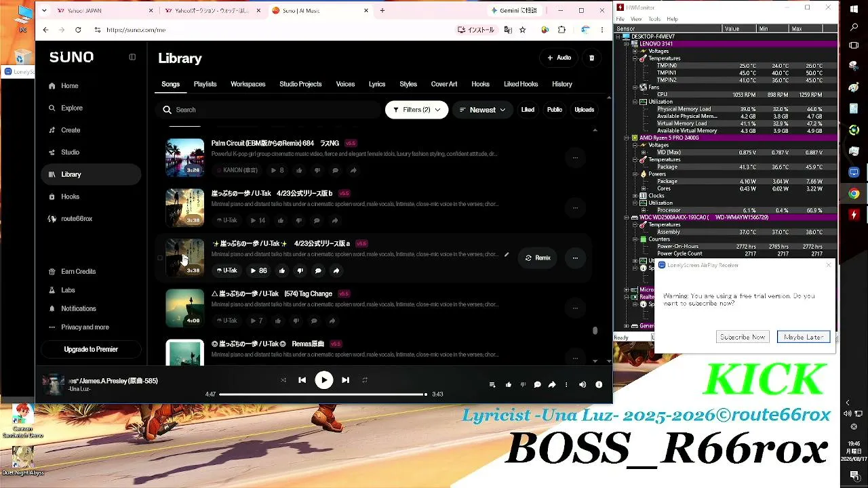Open the History tab
This screenshot has width=868, height=488.
562,84
